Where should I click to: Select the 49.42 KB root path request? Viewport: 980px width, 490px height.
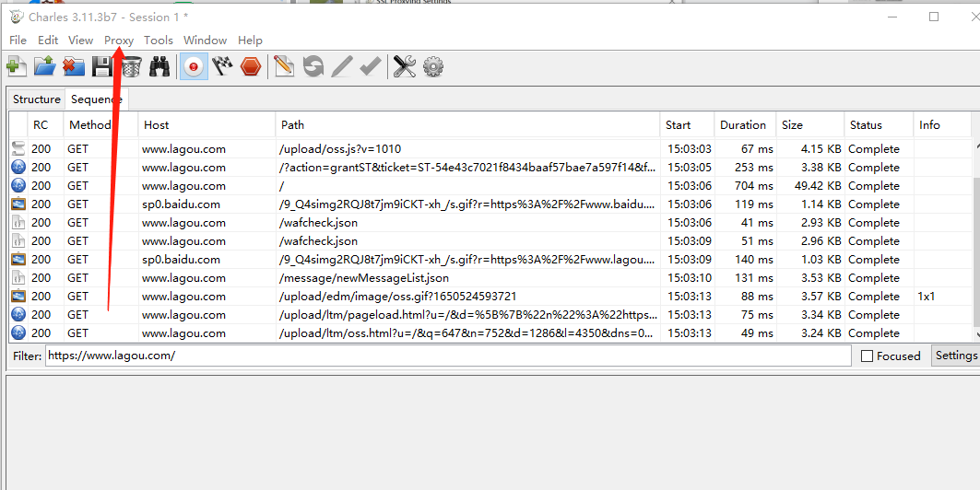click(x=490, y=186)
